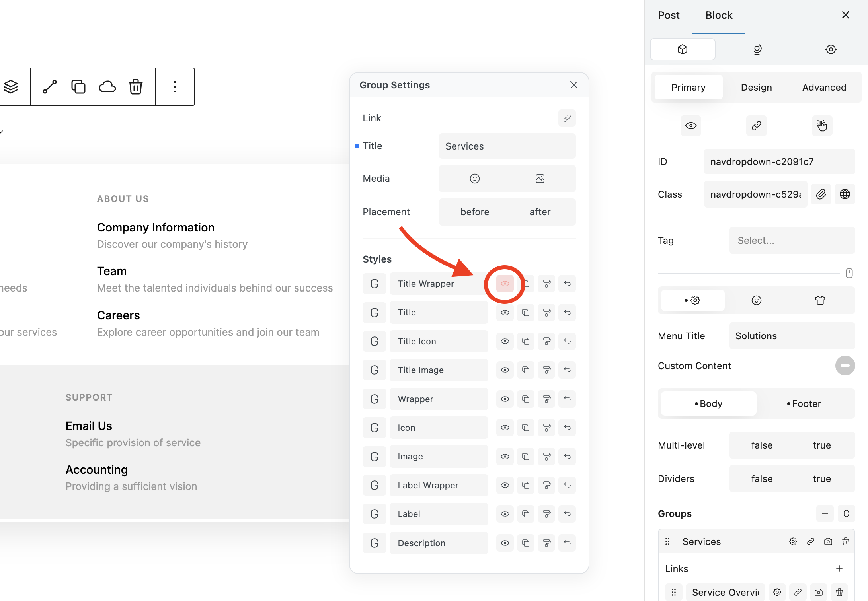Screen dimensions: 868x601
Task: Click globe icon next to Class field
Action: pyautogui.click(x=845, y=194)
